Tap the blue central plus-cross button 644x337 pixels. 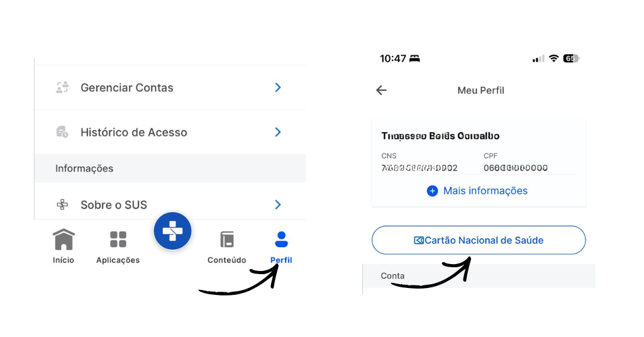tap(172, 231)
